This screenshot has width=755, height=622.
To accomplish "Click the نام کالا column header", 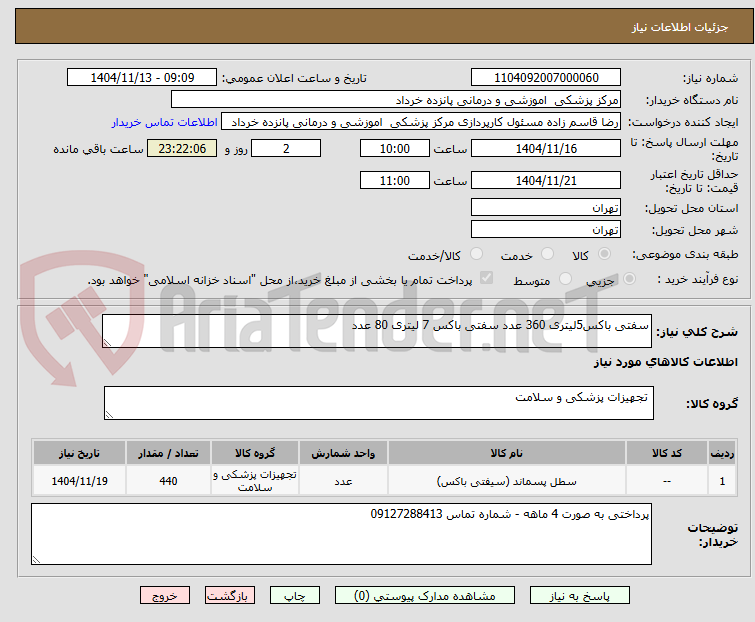I will point(507,453).
